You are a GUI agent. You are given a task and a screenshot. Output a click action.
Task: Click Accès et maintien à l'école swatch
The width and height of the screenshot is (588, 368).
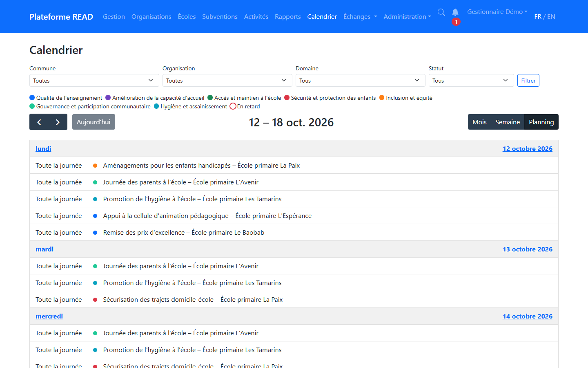[x=210, y=98]
